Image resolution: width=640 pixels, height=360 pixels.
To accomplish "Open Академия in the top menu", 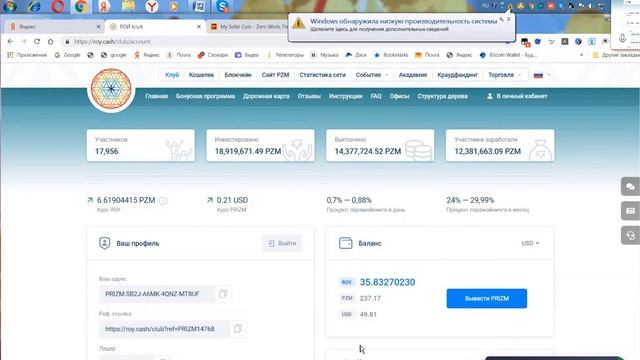I will coord(413,75).
